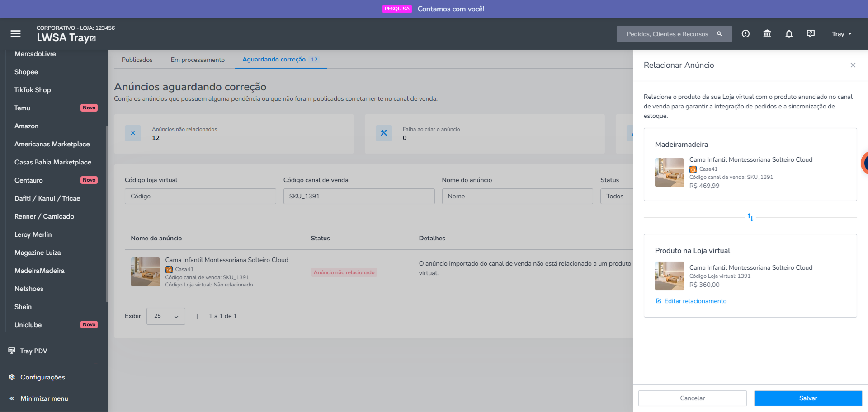
Task: Open the alert exclamation icon
Action: (x=745, y=34)
